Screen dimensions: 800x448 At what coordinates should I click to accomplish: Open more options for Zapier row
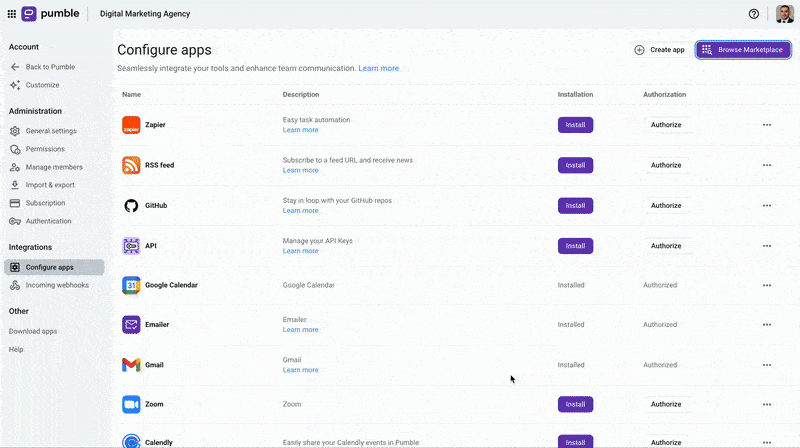pyautogui.click(x=767, y=125)
